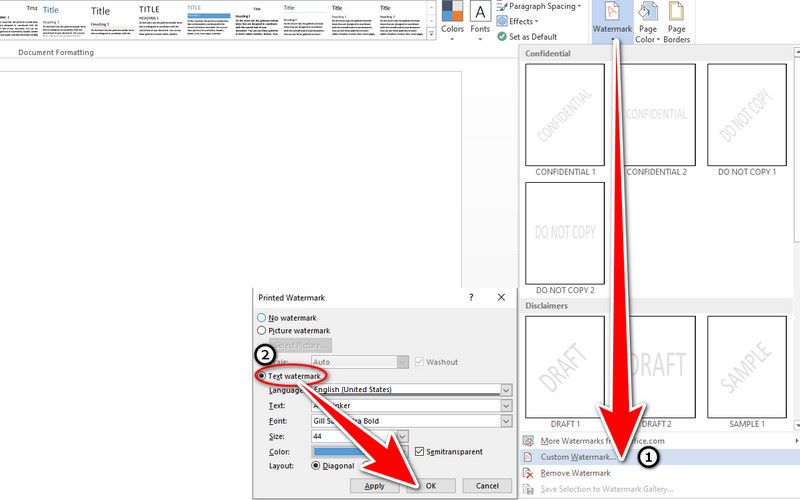Expand the Font dropdown arrow
Image resolution: width=800 pixels, height=500 pixels.
click(506, 421)
